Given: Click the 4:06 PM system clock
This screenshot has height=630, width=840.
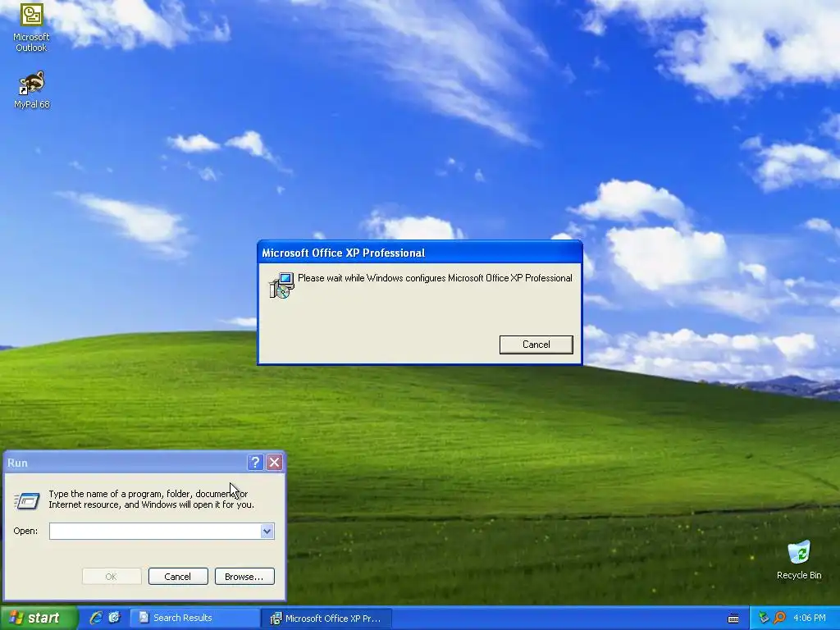Looking at the screenshot, I should [x=810, y=618].
